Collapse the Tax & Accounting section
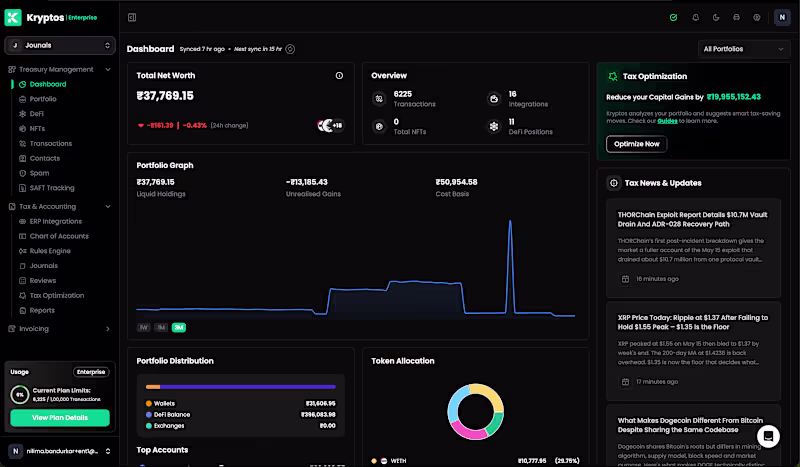800x467 pixels. [x=108, y=207]
